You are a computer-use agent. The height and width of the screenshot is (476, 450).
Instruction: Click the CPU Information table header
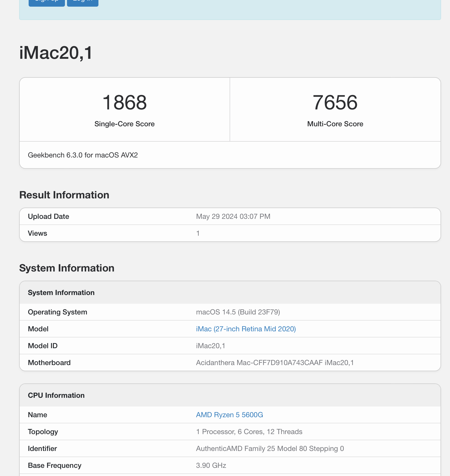(x=56, y=395)
